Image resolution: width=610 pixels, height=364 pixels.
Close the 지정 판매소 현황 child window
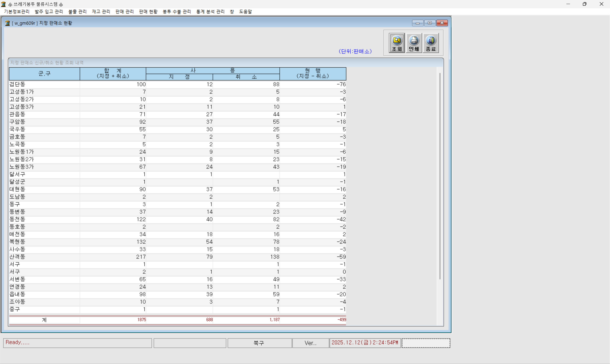tap(442, 23)
